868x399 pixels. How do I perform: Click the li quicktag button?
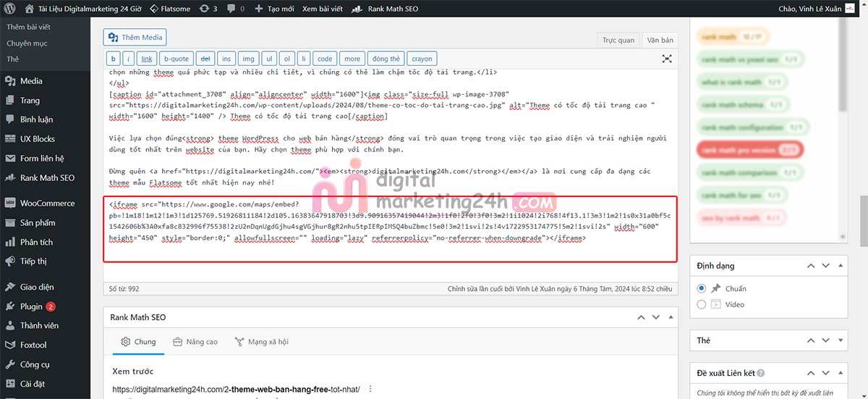(x=304, y=59)
